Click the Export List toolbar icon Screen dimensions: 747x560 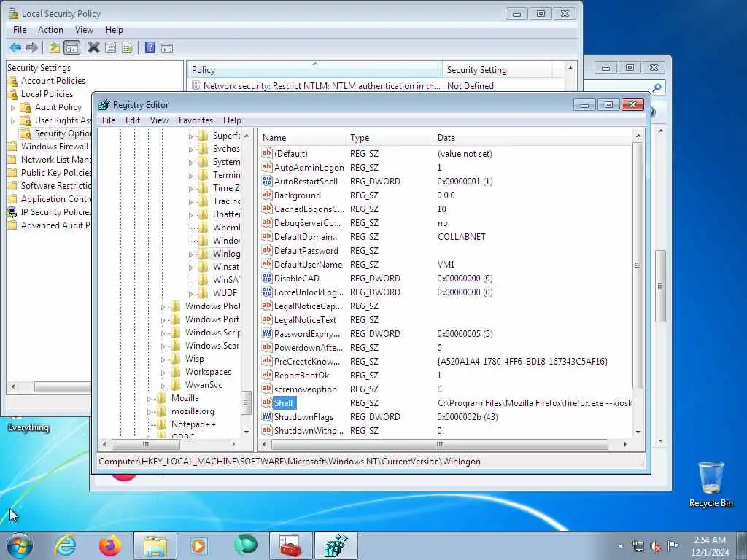tap(127, 47)
